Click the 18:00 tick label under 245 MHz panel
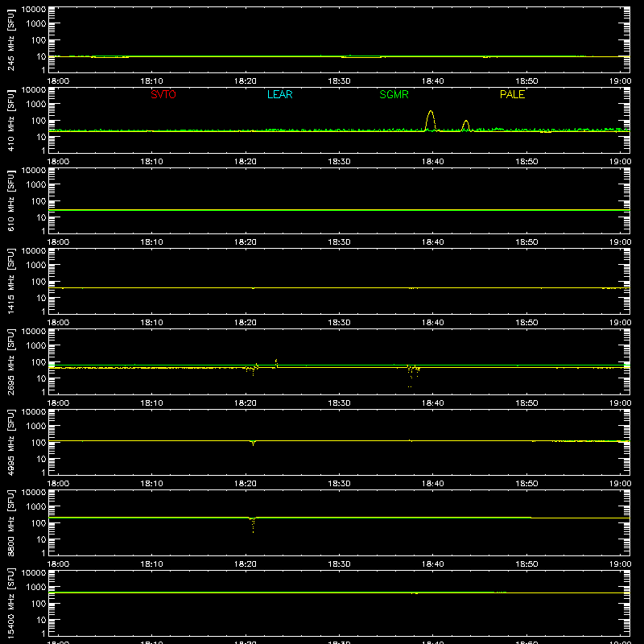Viewport: 644px width, 644px height. (58, 81)
